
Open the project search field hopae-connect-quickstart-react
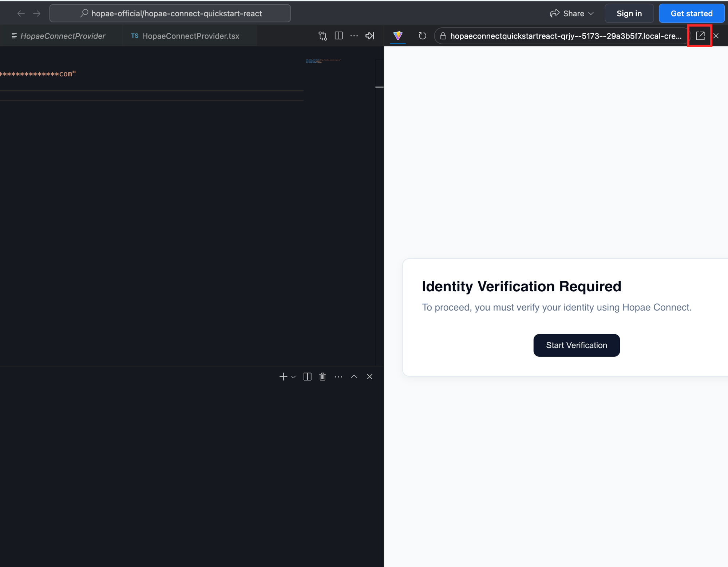[x=170, y=13]
